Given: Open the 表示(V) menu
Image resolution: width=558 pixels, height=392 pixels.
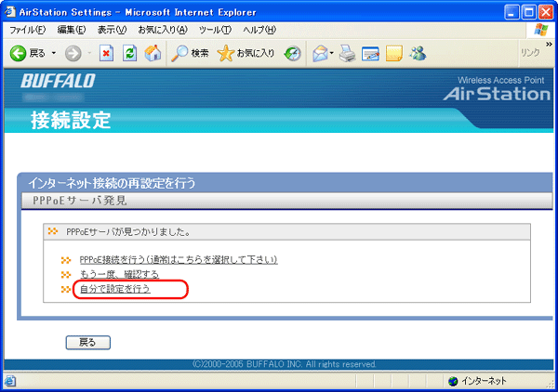Looking at the screenshot, I should (113, 30).
